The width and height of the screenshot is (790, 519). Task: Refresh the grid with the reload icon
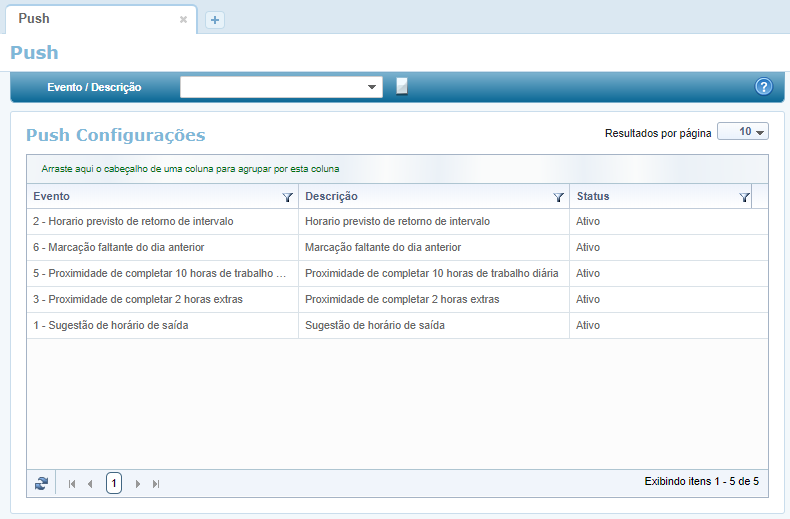(x=41, y=483)
